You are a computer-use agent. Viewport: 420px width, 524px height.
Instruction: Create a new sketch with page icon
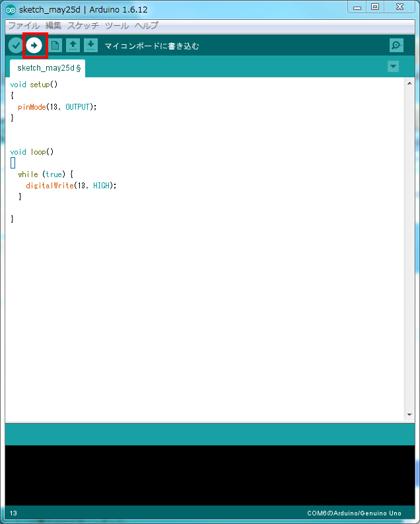(55, 46)
